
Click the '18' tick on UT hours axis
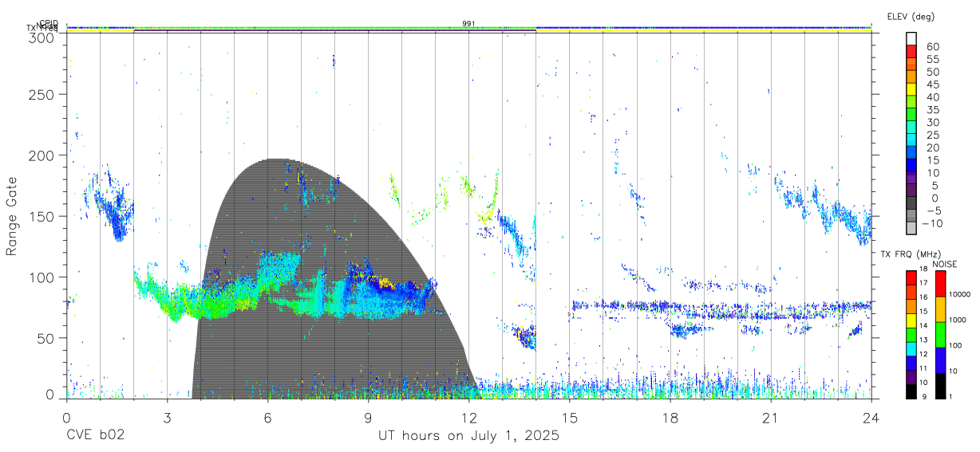[670, 417]
